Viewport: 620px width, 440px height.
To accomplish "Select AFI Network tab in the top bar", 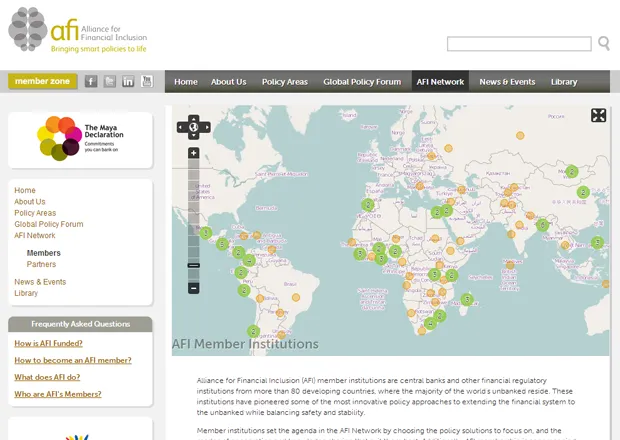I will tap(440, 82).
